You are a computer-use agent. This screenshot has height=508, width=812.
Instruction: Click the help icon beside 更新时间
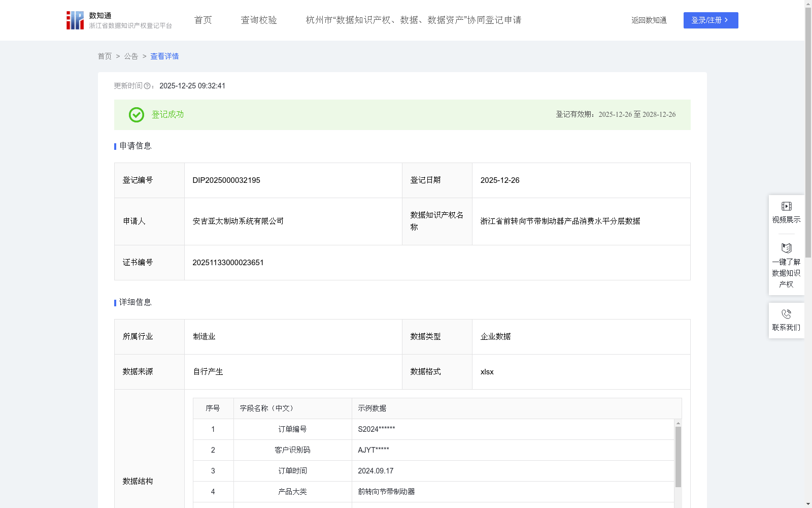click(x=147, y=86)
